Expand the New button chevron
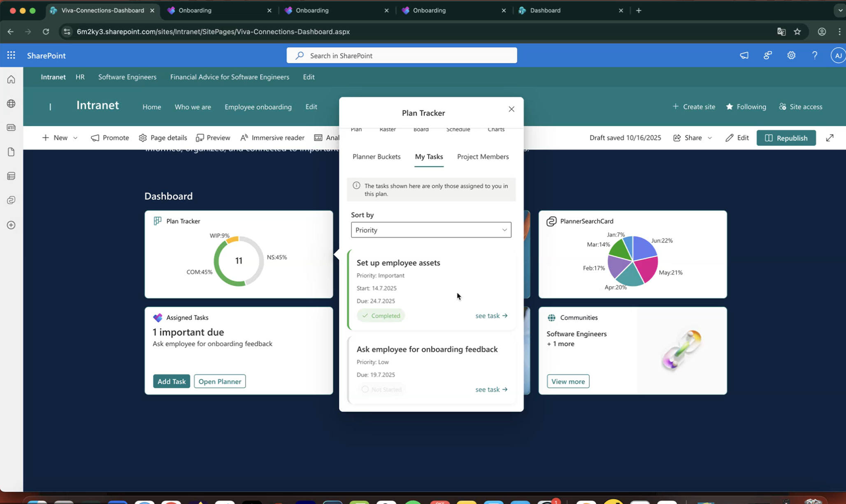This screenshot has width=846, height=504. (x=75, y=138)
